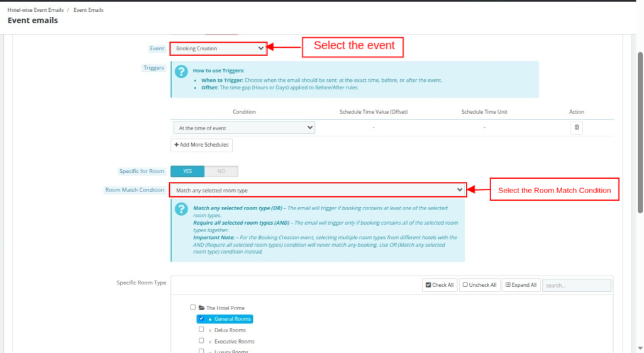
Task: Switch Specific for Room to NO
Action: (221, 171)
